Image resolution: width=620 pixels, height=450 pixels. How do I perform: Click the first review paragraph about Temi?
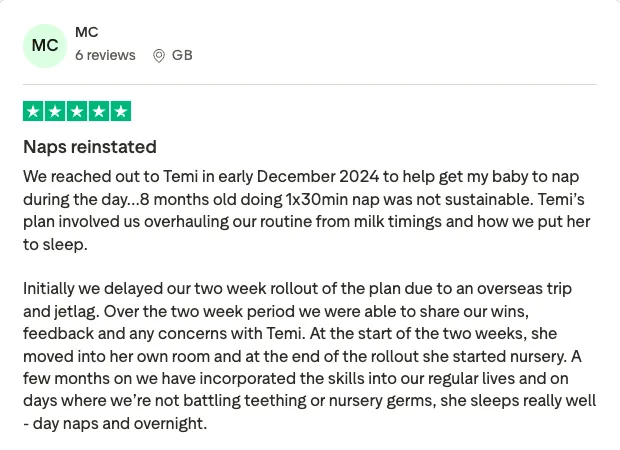pyautogui.click(x=307, y=210)
